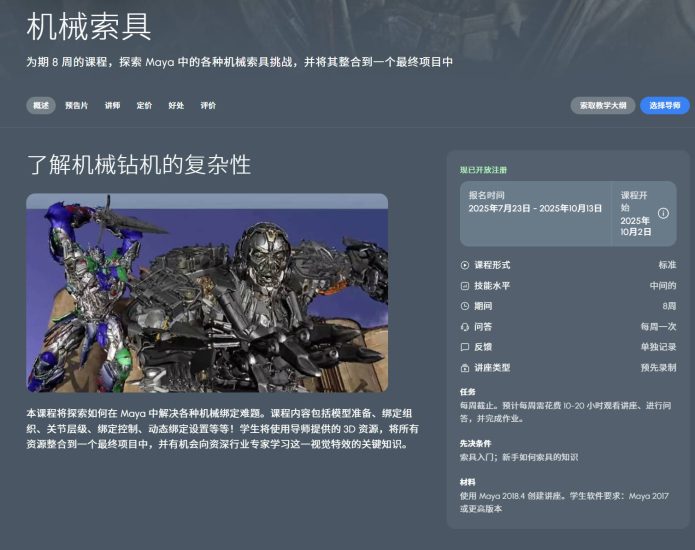Image resolution: width=695 pixels, height=550 pixels.
Task: Click the 机械索具 page title
Action: 89,27
